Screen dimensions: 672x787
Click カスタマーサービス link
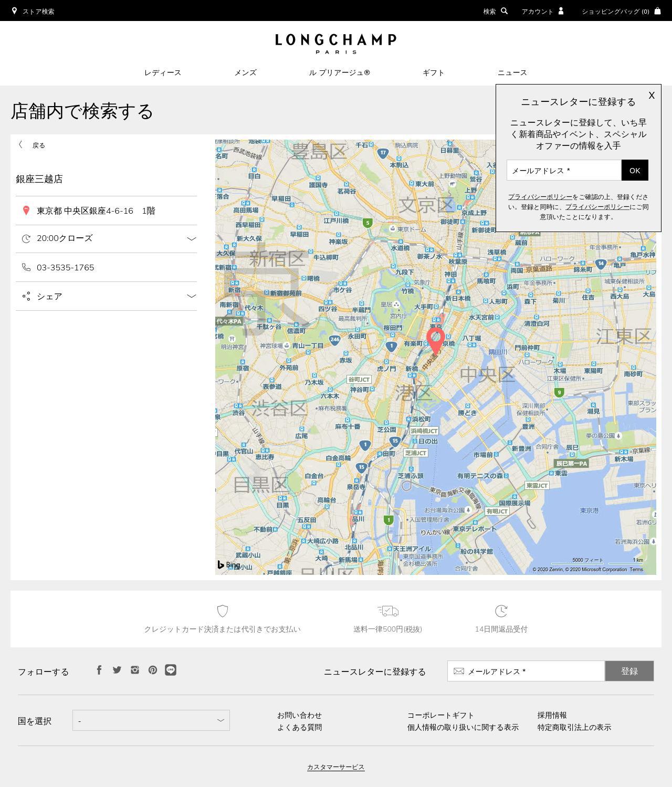[336, 767]
